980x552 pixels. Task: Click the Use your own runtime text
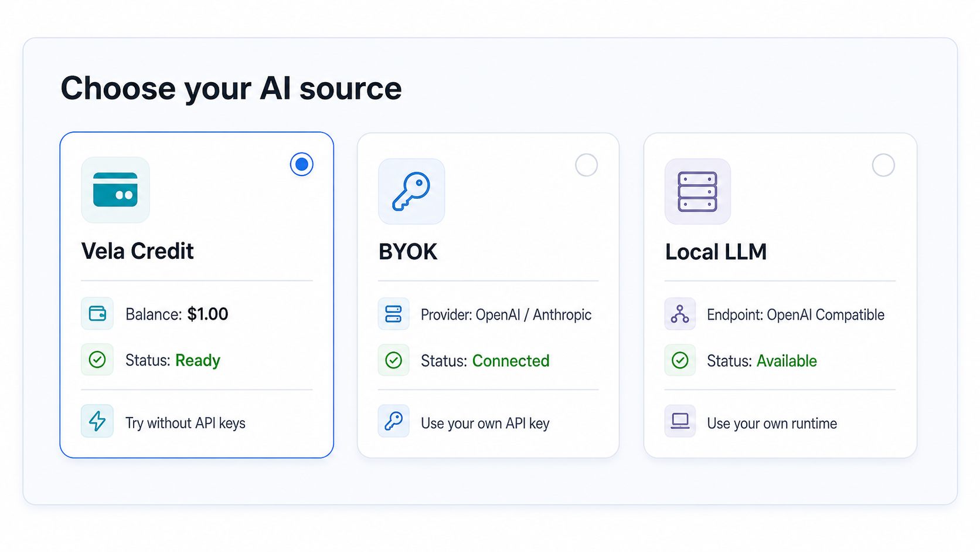772,424
